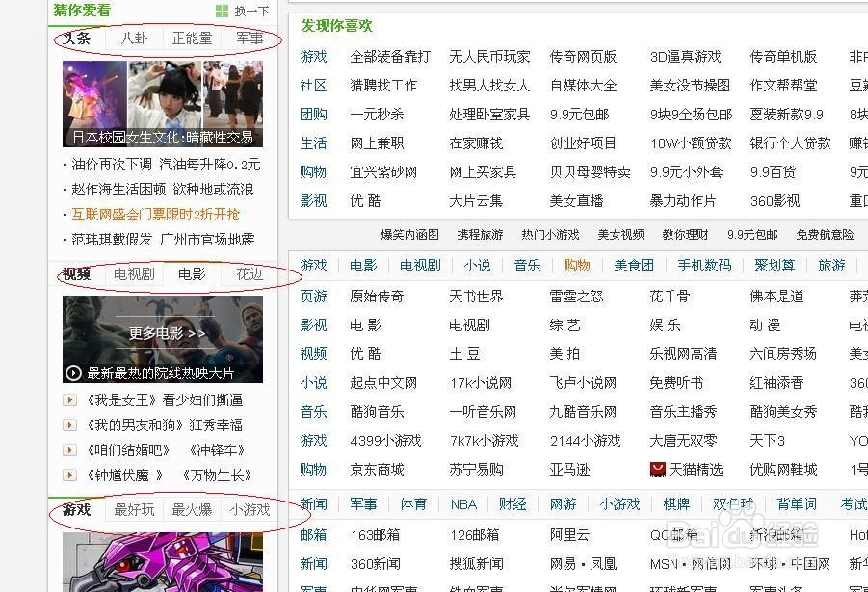The height and width of the screenshot is (592, 868).
Task: Open 范玮琪戴假发 news link
Action: (163, 239)
